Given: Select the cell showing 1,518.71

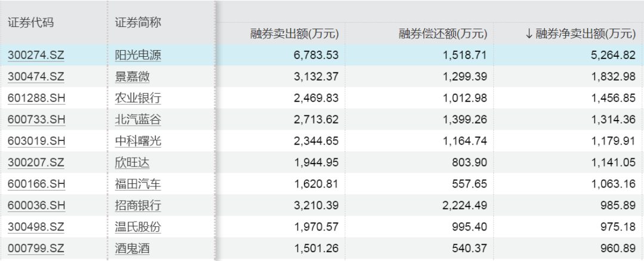Looking at the screenshot, I should (x=419, y=55).
